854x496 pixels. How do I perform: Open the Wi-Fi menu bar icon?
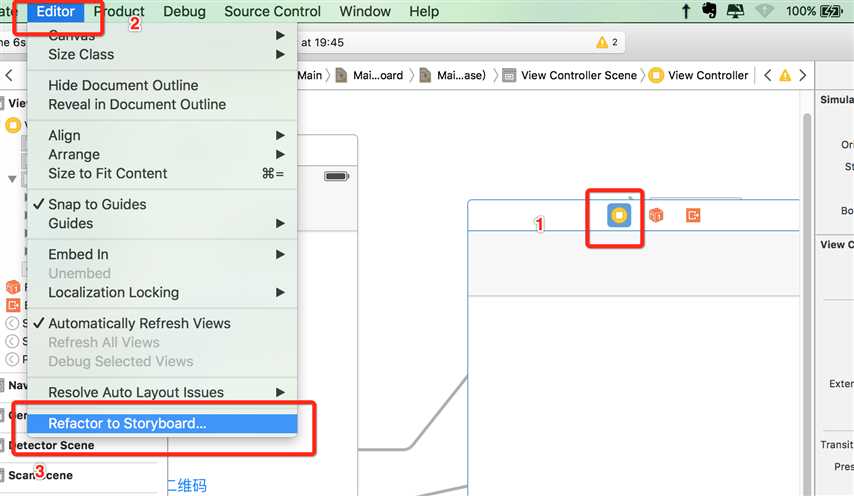[765, 11]
